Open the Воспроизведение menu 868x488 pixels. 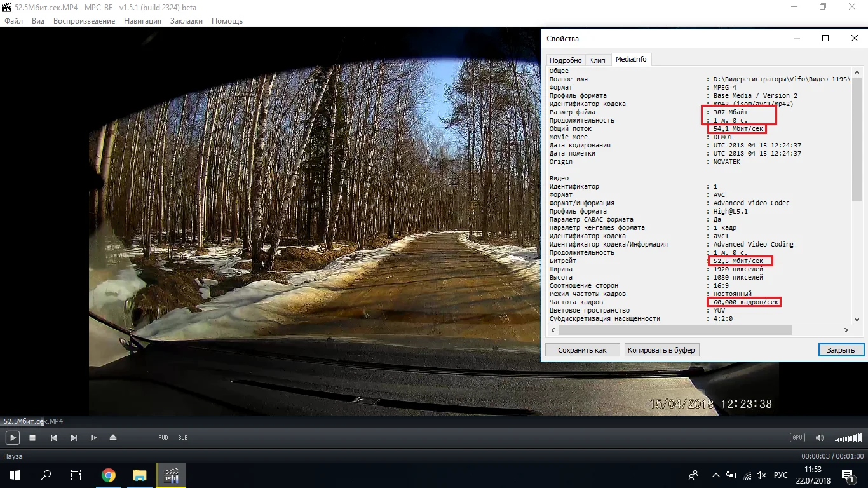tap(85, 21)
